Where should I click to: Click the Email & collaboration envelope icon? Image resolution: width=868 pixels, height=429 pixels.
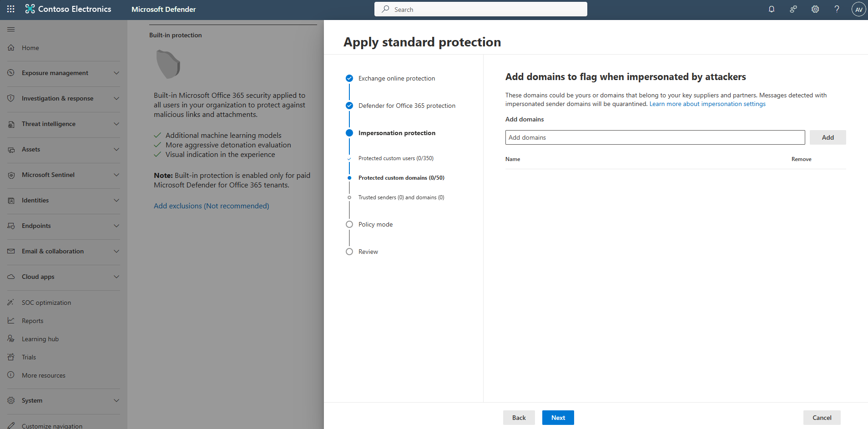11,251
